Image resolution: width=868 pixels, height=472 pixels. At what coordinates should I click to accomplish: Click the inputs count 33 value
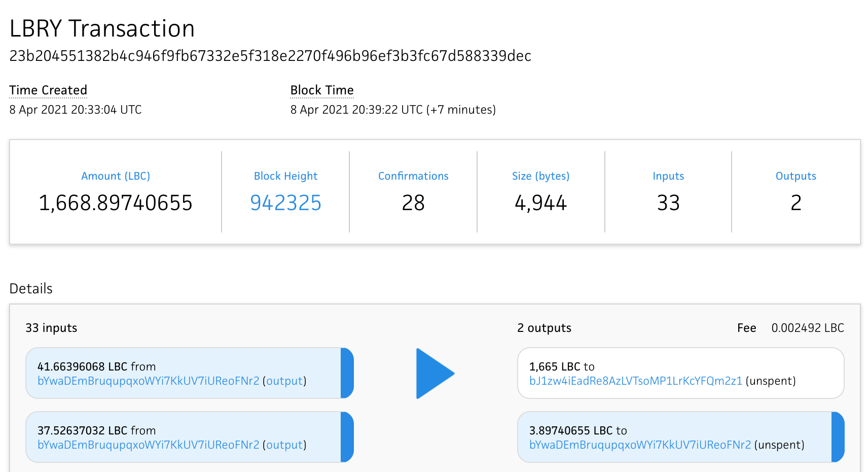pyautogui.click(x=668, y=203)
